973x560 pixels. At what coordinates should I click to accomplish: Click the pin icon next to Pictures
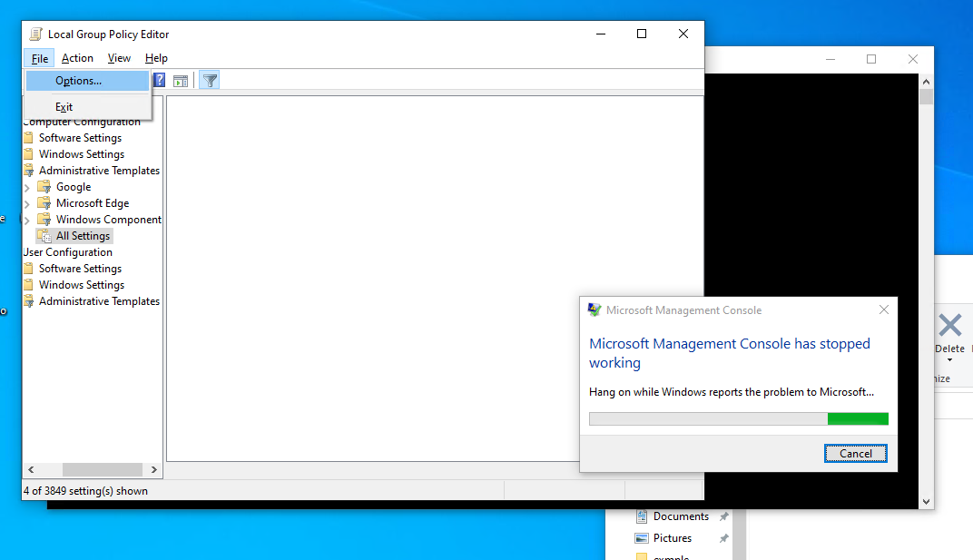(x=723, y=538)
